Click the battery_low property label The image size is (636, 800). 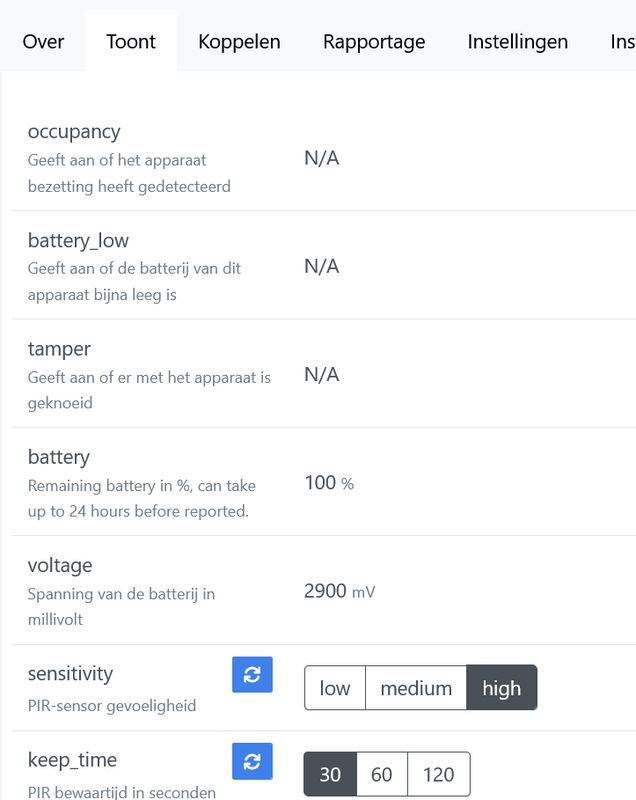[x=78, y=241]
